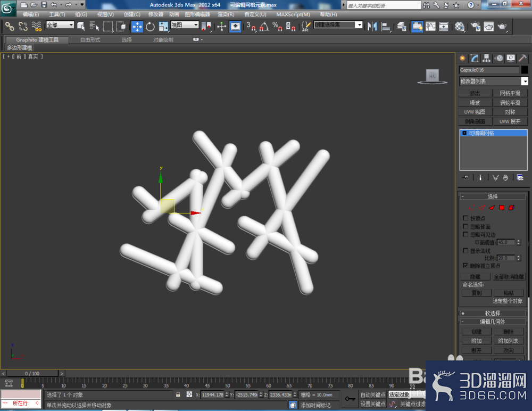Expand the 可编辑网格 stack entry
532x411 pixels.
click(464, 133)
